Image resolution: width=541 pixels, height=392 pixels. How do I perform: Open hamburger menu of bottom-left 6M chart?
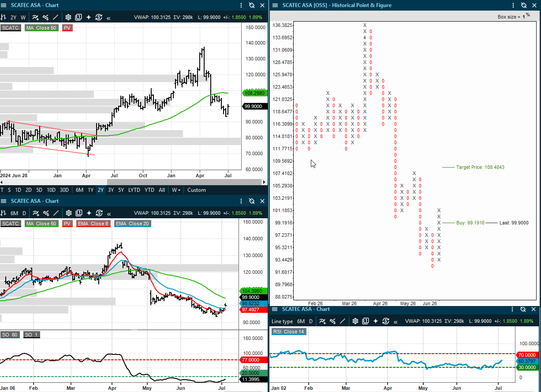pyautogui.click(x=4, y=201)
